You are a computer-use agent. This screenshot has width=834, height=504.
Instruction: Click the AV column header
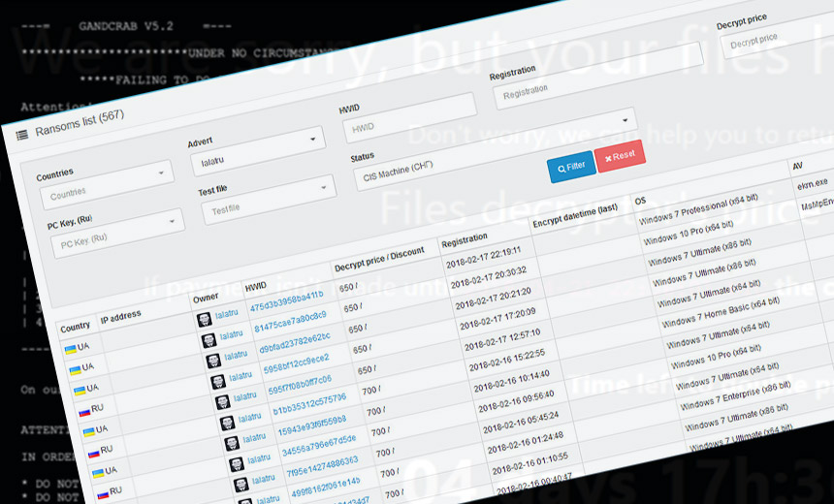click(797, 166)
